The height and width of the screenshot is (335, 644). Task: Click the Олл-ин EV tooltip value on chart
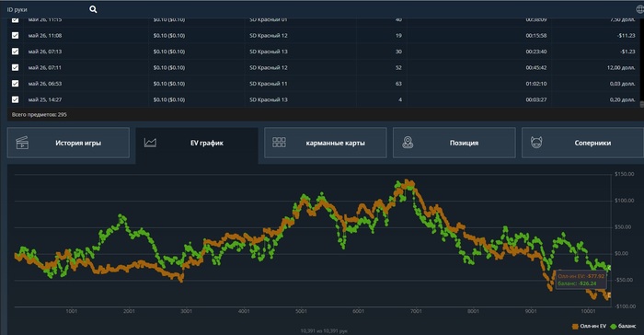(581, 276)
